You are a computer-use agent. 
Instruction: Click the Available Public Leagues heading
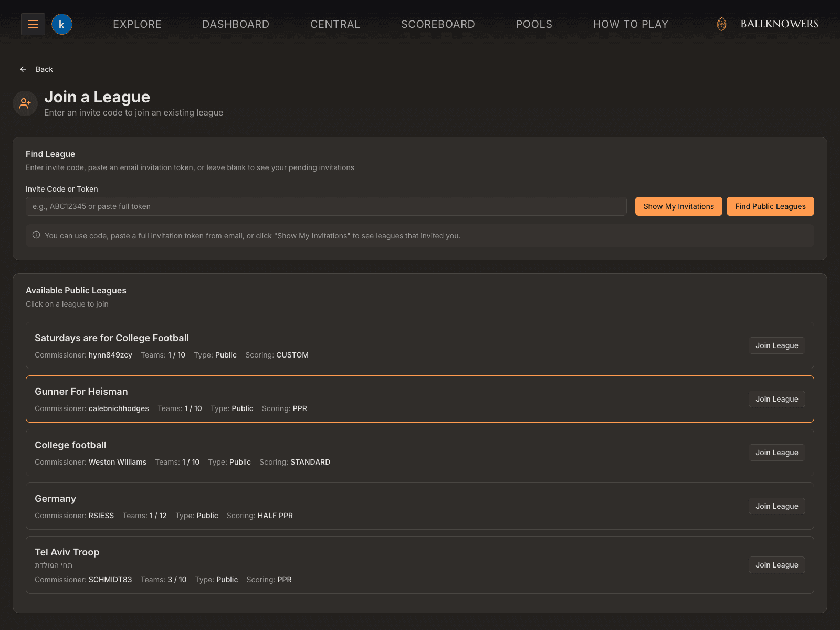(x=76, y=290)
